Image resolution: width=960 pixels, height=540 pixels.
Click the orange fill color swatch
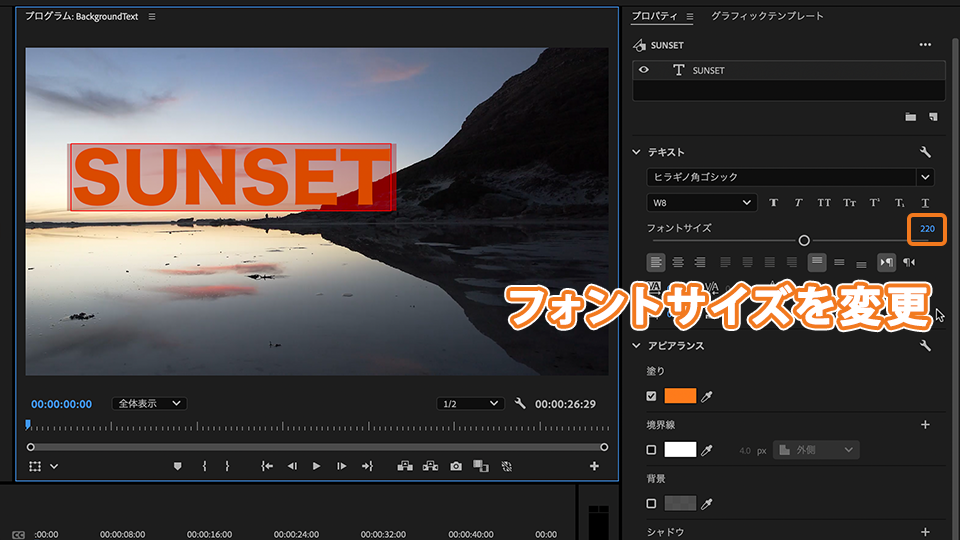(680, 396)
